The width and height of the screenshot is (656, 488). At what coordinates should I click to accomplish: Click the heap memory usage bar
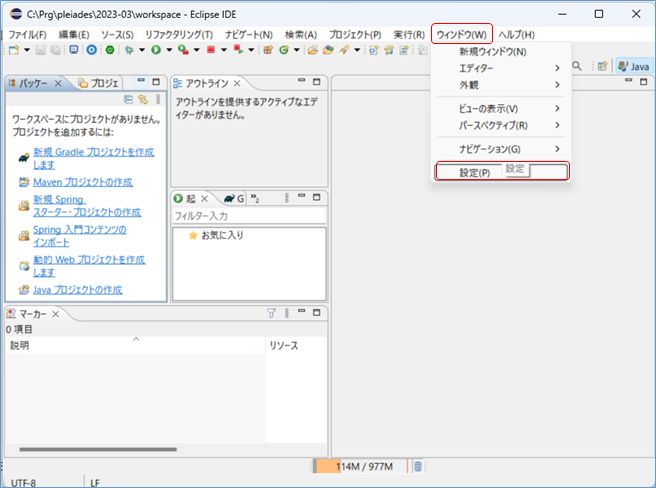coord(360,466)
